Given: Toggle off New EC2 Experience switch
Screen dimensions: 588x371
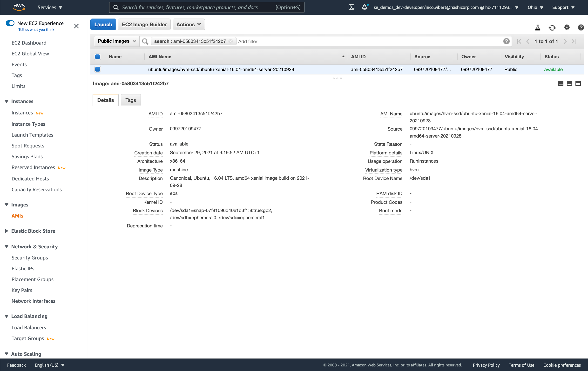Looking at the screenshot, I should click(10, 23).
